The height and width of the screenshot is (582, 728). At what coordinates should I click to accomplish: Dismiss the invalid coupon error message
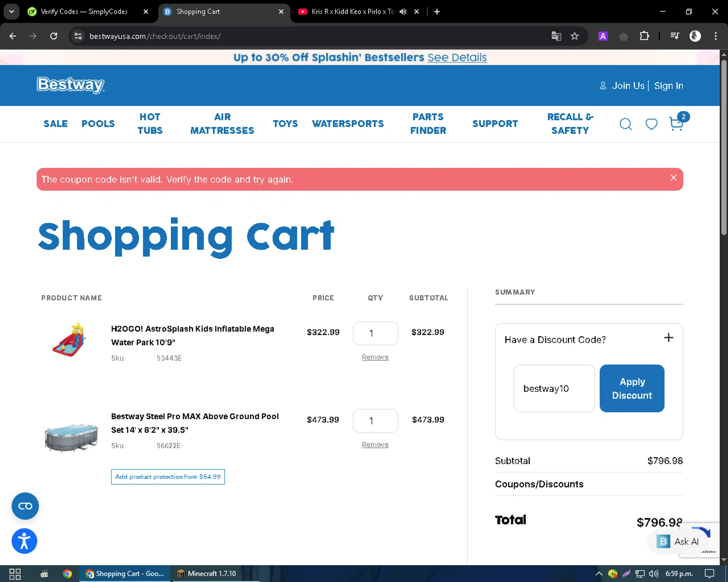coord(673,178)
